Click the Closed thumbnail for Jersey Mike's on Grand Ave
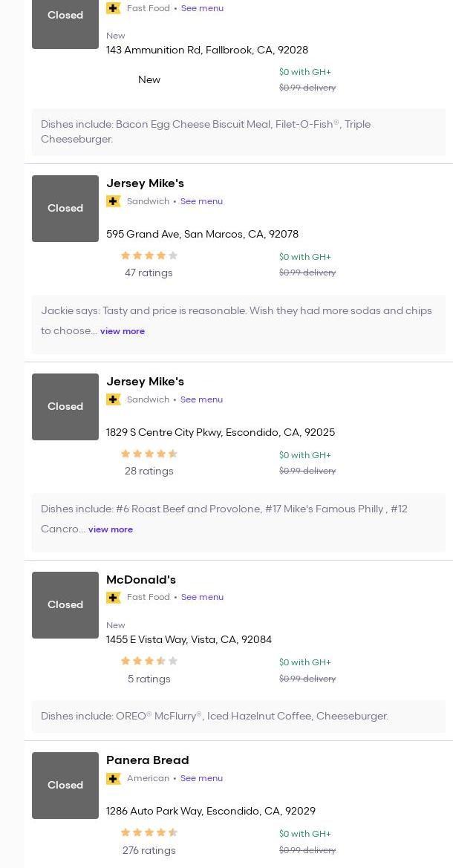This screenshot has width=453, height=868. point(65,208)
